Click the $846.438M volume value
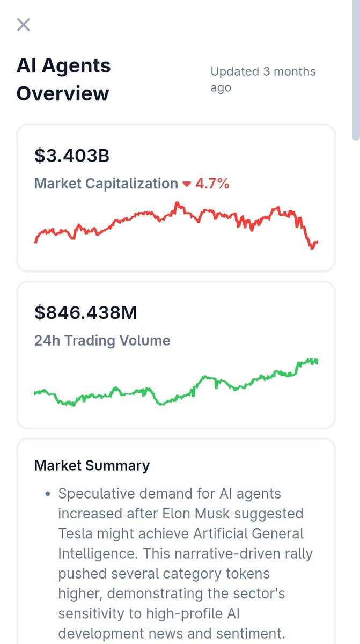360x644 pixels. [86, 312]
